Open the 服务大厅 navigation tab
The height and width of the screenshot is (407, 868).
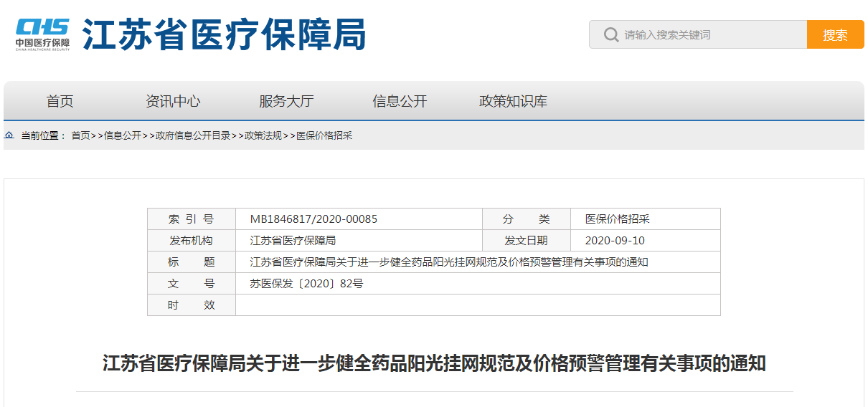click(x=286, y=101)
